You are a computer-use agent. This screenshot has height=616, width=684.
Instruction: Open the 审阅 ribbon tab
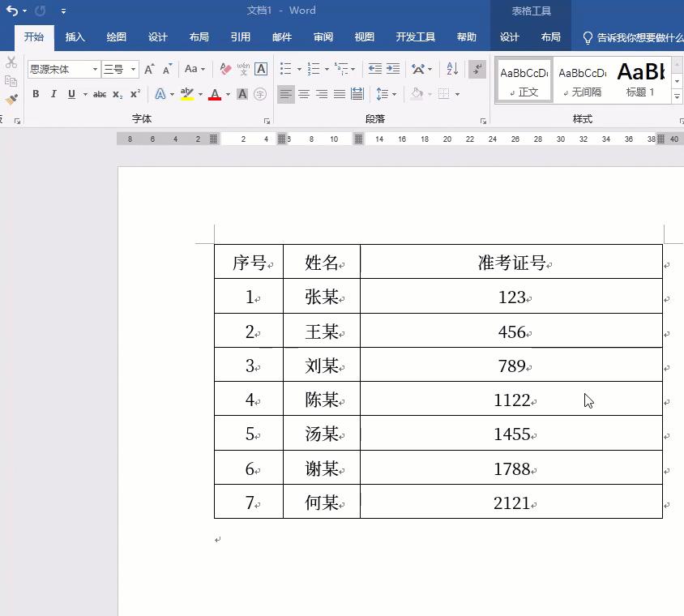click(x=323, y=37)
